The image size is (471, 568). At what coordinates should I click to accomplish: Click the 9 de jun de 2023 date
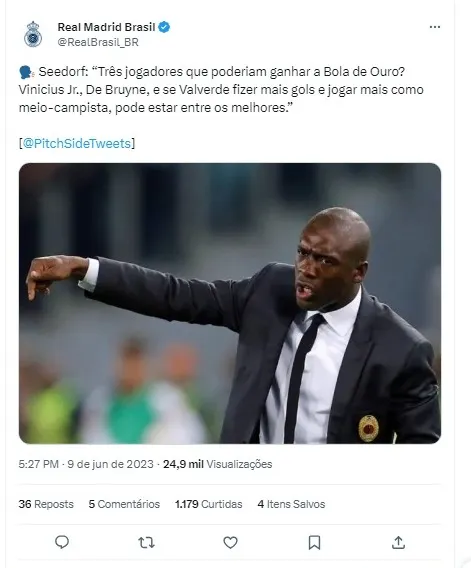click(111, 464)
